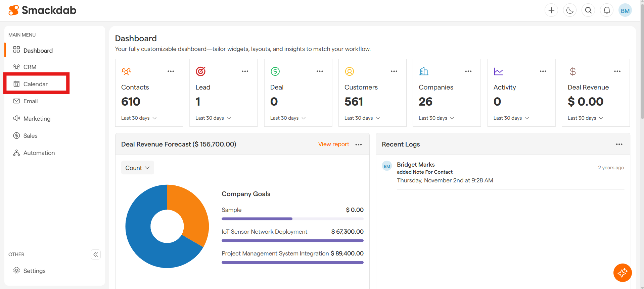This screenshot has width=644, height=289.
Task: Expand Last 30 days dropdown under Contacts
Action: coord(139,118)
